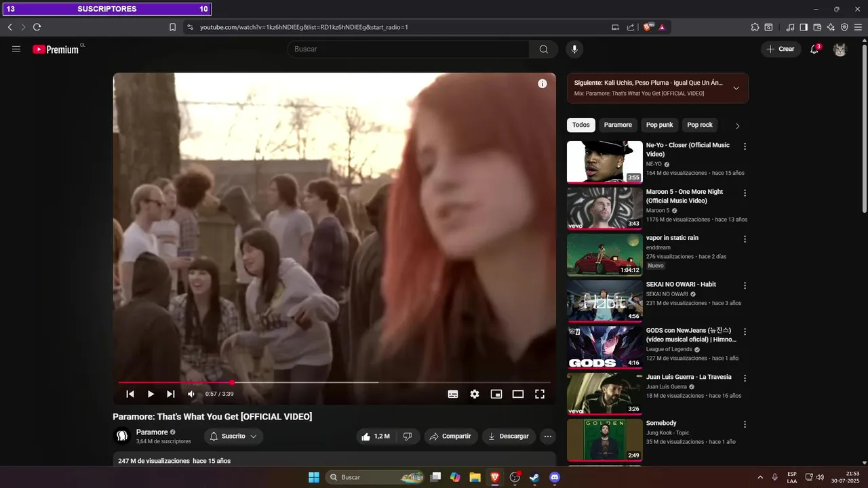
Task: Open YouTube guide hamburger menu
Action: coord(16,49)
